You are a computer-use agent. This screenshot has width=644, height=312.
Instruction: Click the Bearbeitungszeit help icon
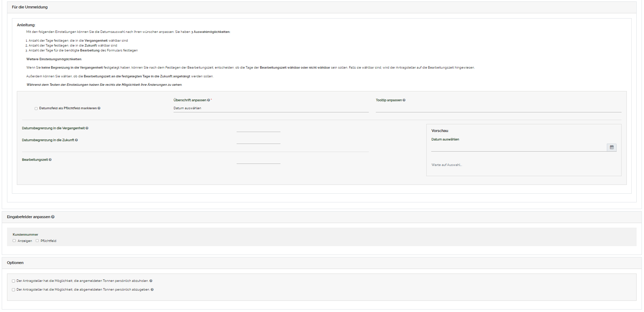(50, 160)
